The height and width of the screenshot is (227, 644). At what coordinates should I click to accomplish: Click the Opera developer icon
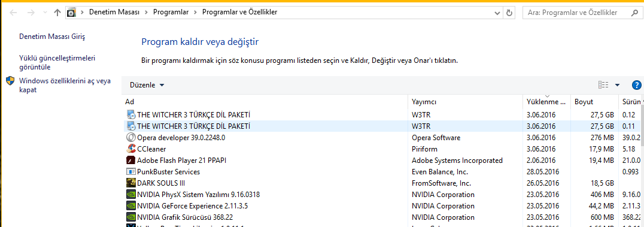click(131, 137)
